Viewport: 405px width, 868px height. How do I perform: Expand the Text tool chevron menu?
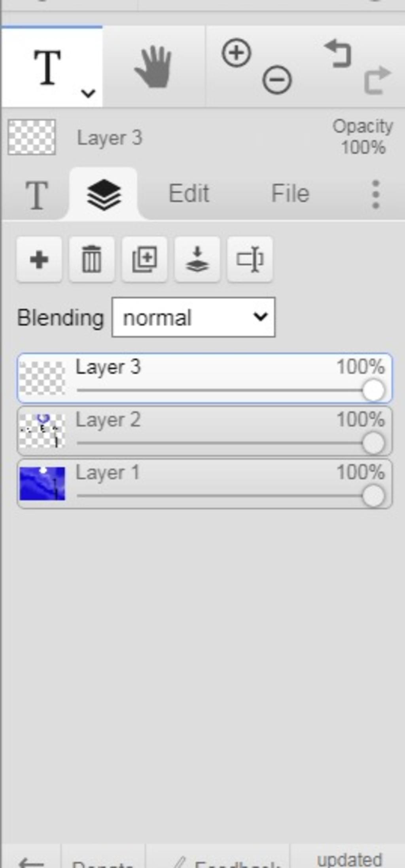[x=88, y=93]
